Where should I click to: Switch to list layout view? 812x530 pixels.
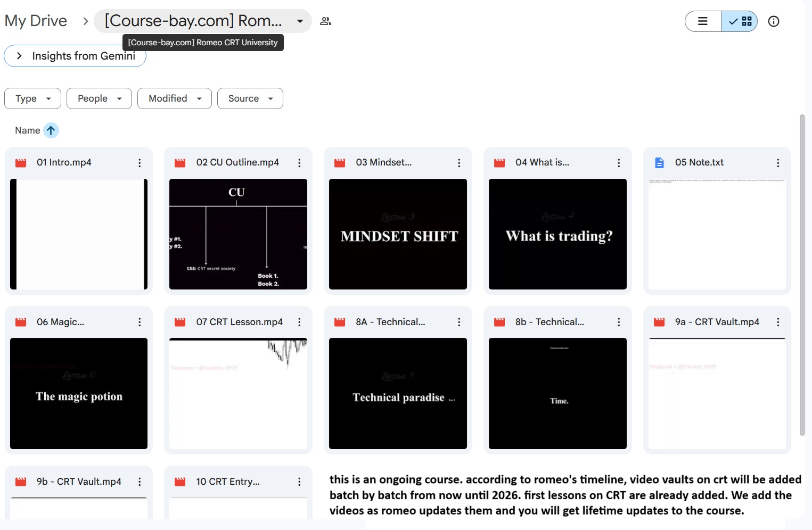(x=703, y=21)
